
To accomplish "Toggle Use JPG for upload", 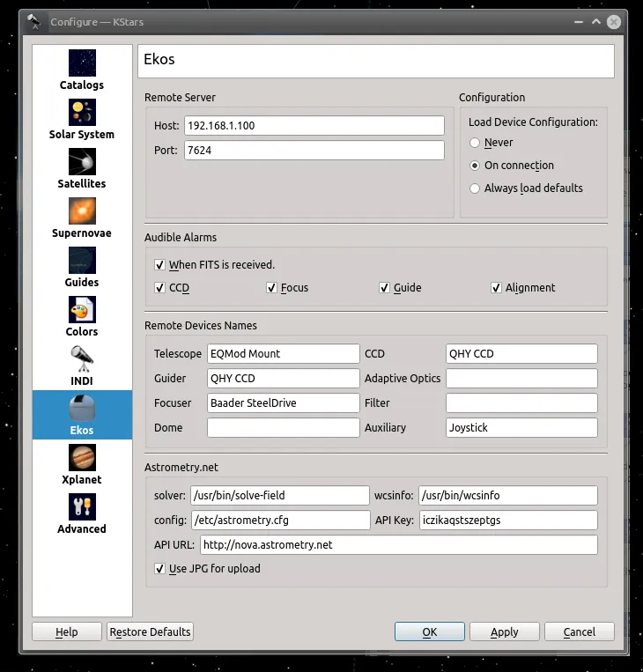I will tap(208, 569).
